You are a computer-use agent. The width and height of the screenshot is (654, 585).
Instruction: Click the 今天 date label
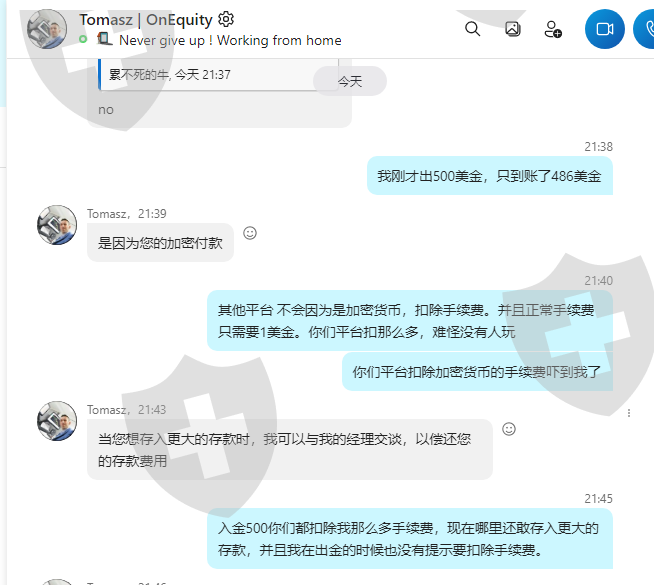point(350,81)
